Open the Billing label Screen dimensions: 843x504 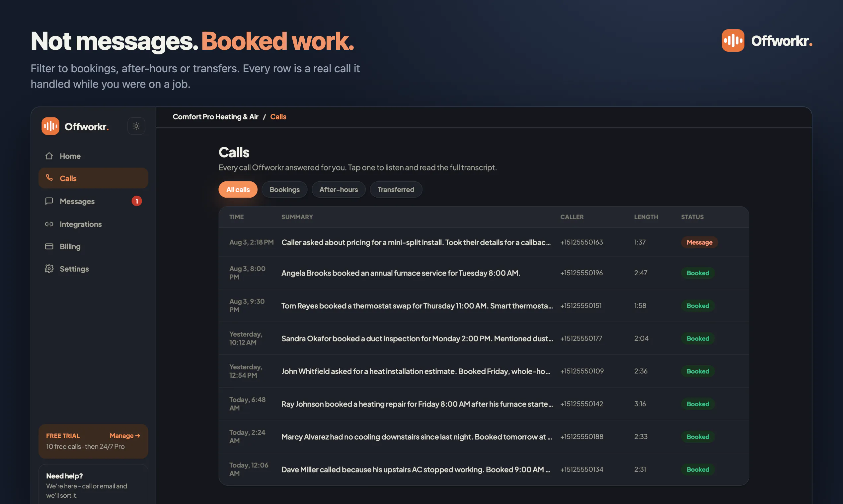coord(70,247)
